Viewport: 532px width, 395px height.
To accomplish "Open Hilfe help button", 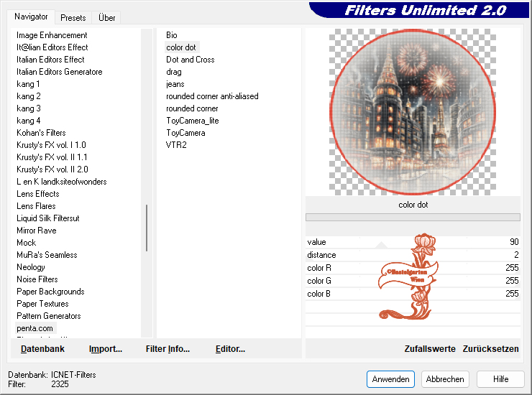I will pos(500,379).
